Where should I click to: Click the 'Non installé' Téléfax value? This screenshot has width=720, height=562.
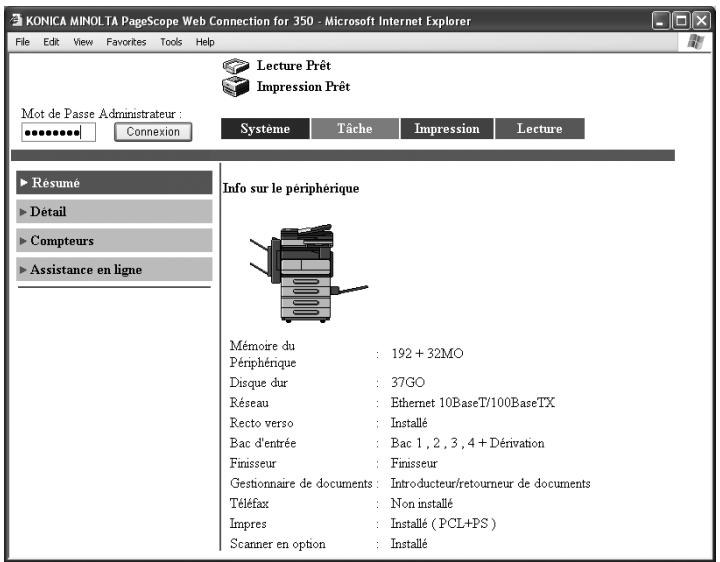422,504
